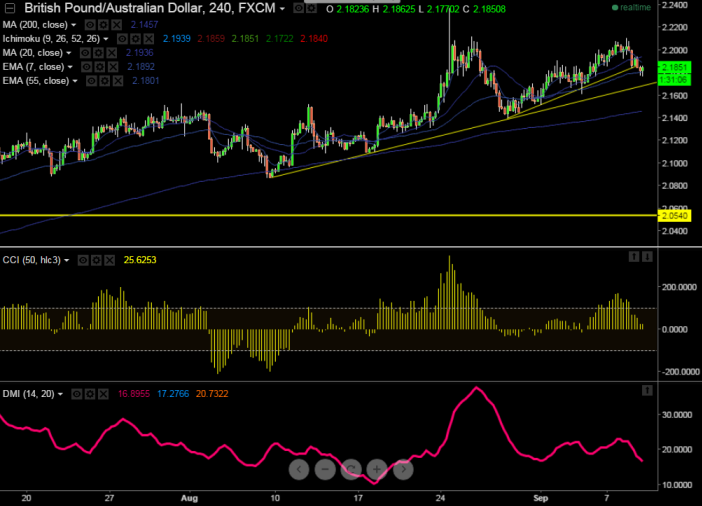Click the green 2.1851 current price label
Viewport: 702px width, 506px height.
click(x=674, y=68)
